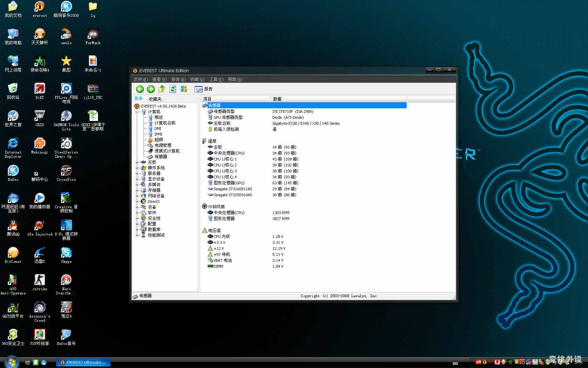588x368 pixels.
Task: Click the 报告 report button in toolbar
Action: coord(203,89)
